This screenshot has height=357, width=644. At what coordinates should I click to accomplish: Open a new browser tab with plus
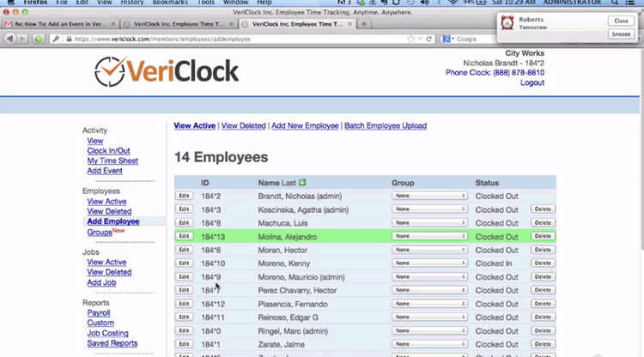click(365, 23)
